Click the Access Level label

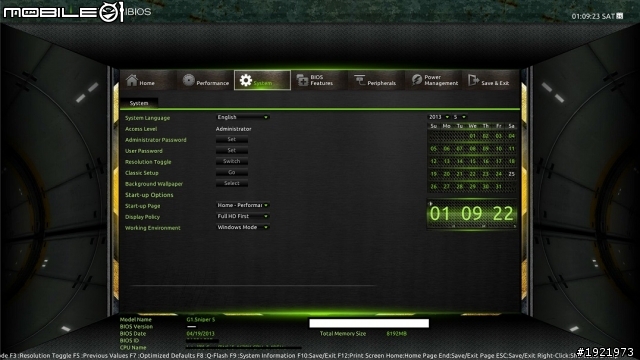pos(141,129)
